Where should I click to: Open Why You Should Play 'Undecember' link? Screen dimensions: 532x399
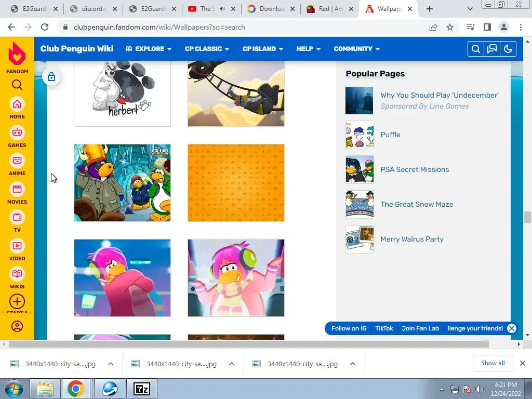click(x=440, y=95)
